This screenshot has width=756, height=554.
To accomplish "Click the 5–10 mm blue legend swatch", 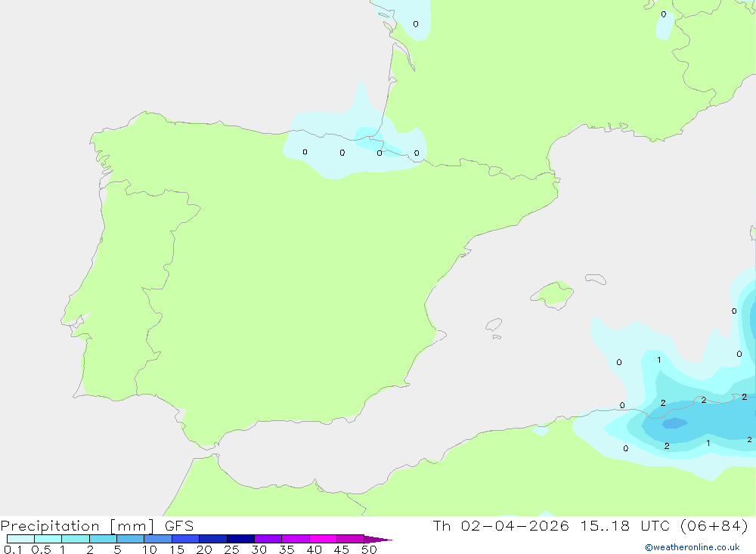I will [130, 539].
